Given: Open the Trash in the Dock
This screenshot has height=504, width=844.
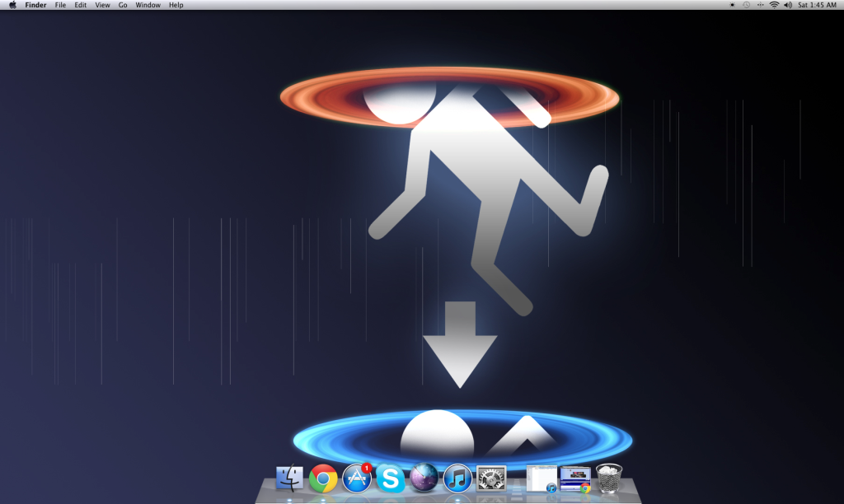Looking at the screenshot, I should click(609, 478).
